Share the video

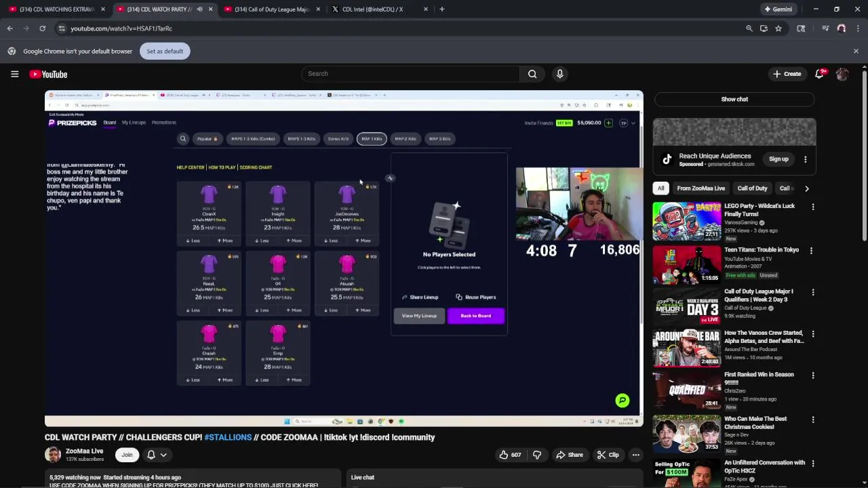(568, 455)
